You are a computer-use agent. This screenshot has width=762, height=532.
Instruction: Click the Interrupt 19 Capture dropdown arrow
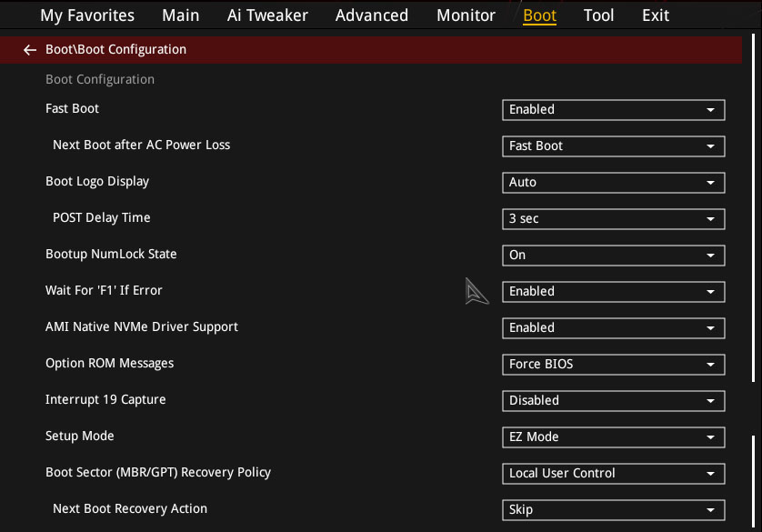710,401
